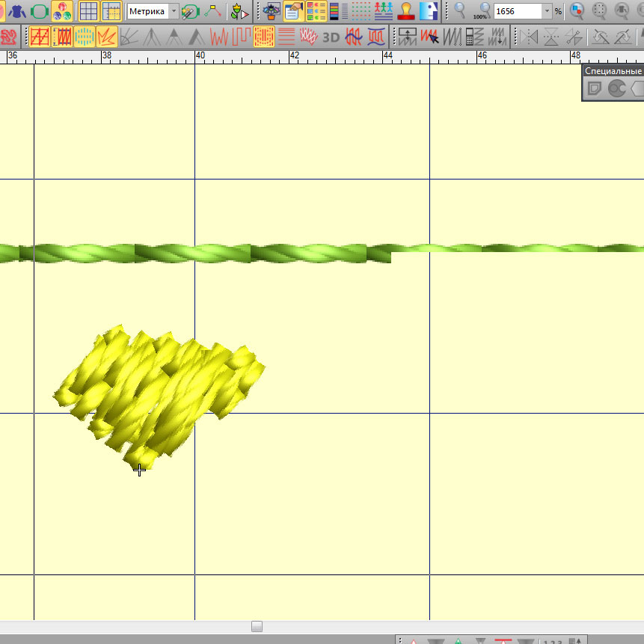Expand the zoom percentage dropdown arrow

coord(547,11)
